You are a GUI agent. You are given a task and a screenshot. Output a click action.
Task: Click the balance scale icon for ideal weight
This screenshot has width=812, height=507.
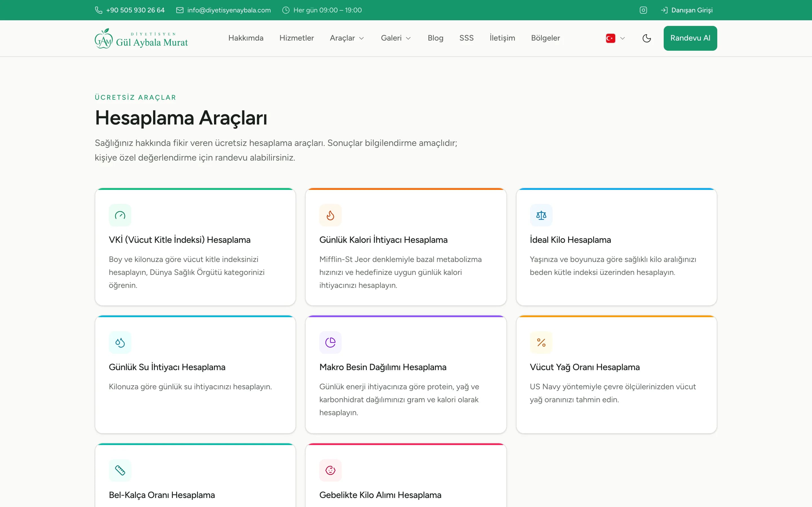click(541, 215)
